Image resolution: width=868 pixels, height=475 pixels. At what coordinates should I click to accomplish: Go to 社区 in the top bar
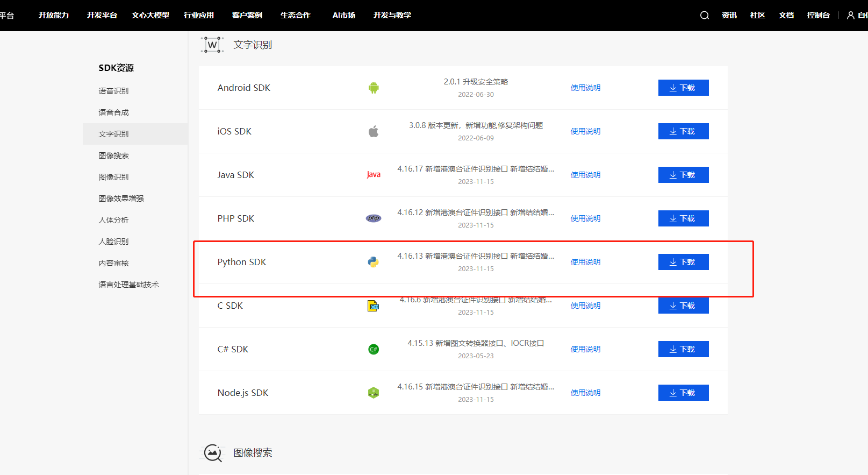click(x=758, y=15)
